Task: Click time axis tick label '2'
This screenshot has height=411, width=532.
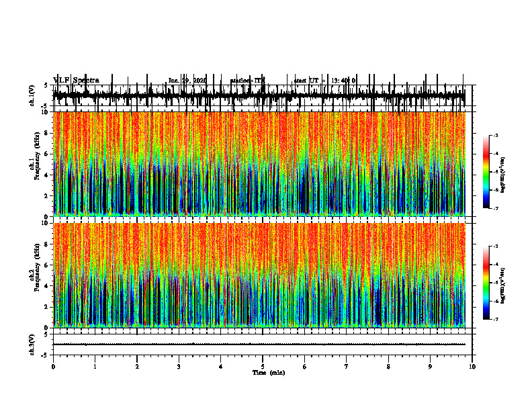Action: coord(137,367)
